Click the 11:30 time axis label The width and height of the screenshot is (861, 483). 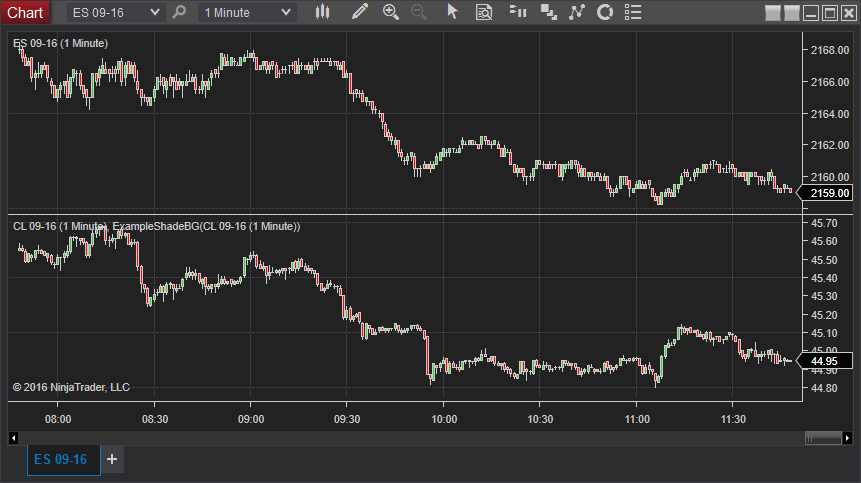(x=733, y=419)
